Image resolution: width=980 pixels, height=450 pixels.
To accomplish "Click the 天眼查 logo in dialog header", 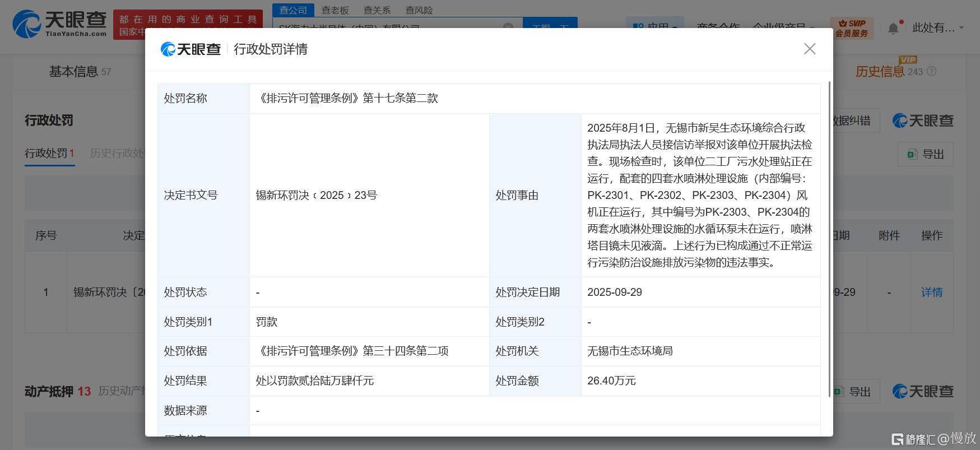I will coord(191,49).
